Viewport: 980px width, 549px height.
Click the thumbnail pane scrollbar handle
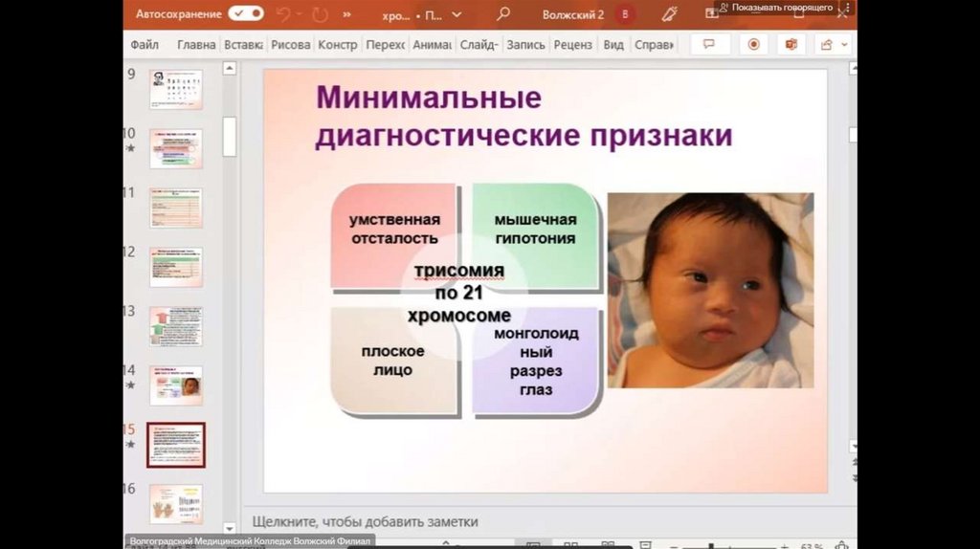coord(230,136)
